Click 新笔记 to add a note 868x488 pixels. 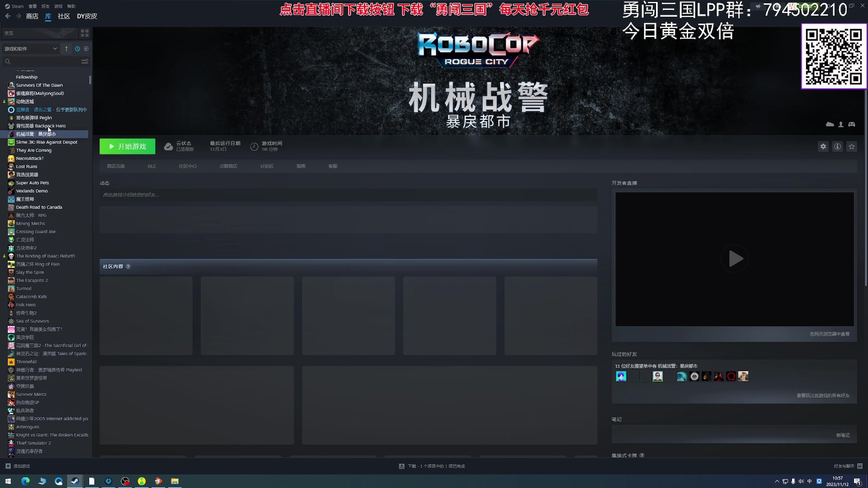click(x=843, y=435)
